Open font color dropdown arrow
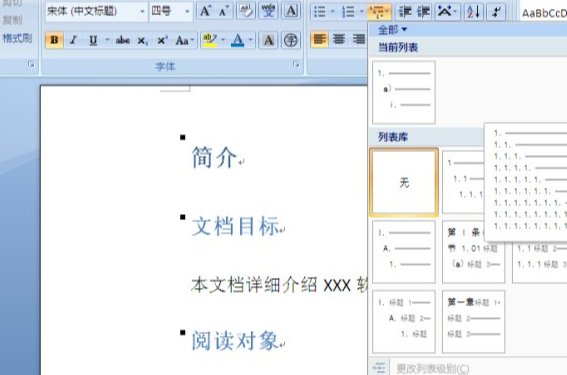Viewport: 567px width, 375px height. click(x=250, y=40)
